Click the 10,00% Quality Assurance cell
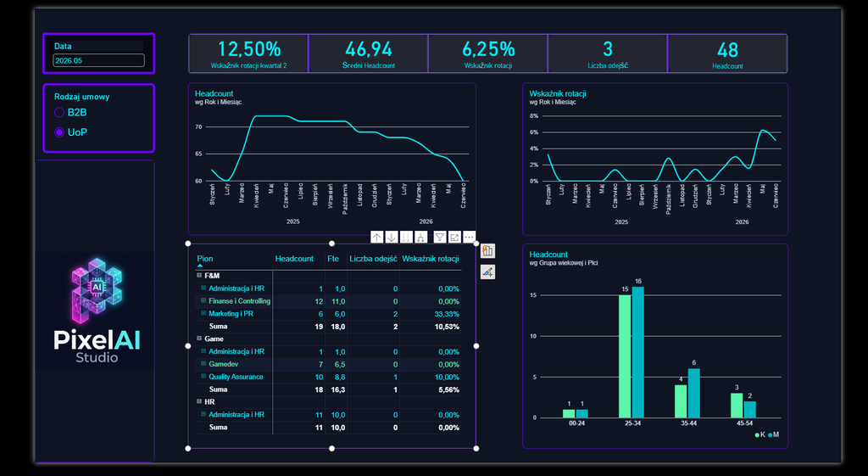Screen dimensions: 868x476 [x=447, y=377]
